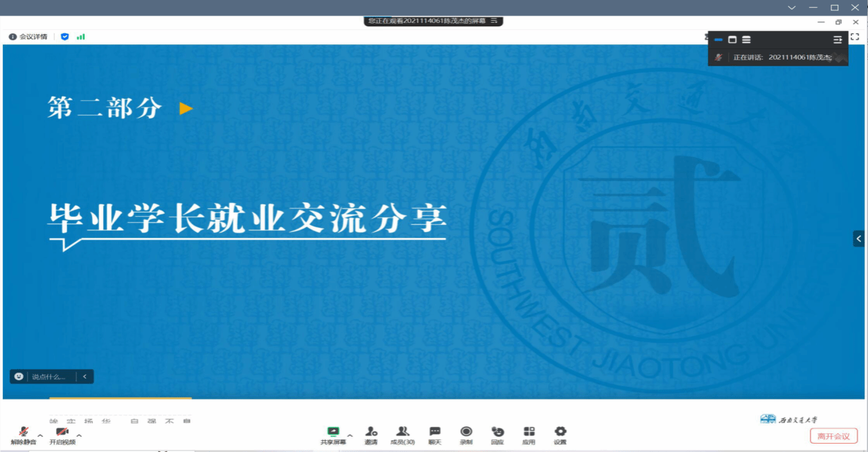The height and width of the screenshot is (452, 868).
Task: Click the 说点什么 chat input box
Action: [49, 377]
